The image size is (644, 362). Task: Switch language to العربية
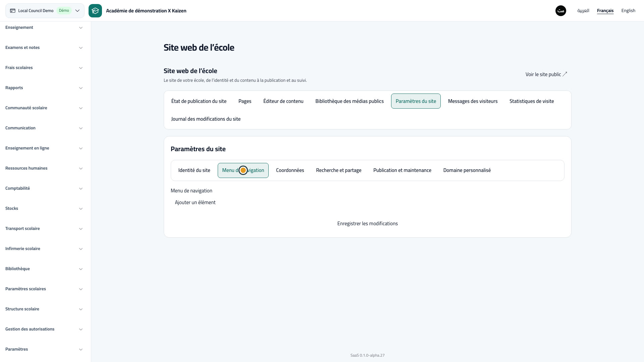[x=583, y=11]
